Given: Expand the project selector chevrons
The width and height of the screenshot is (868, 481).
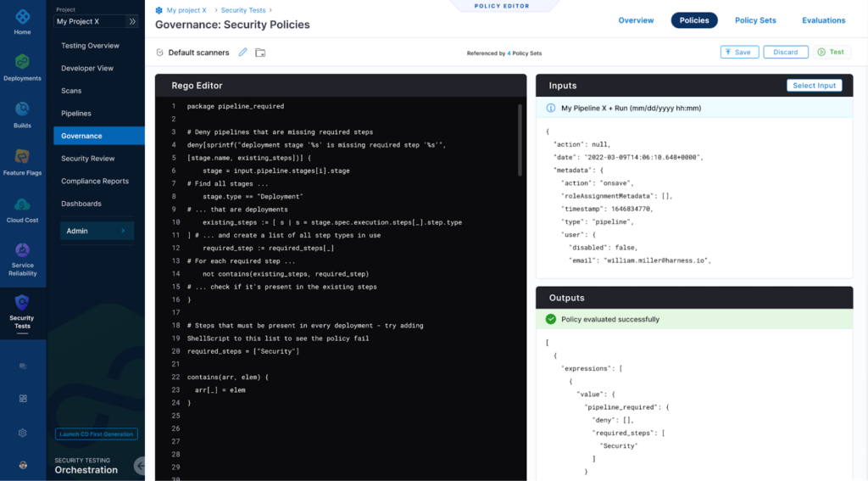Looking at the screenshot, I should tap(132, 21).
